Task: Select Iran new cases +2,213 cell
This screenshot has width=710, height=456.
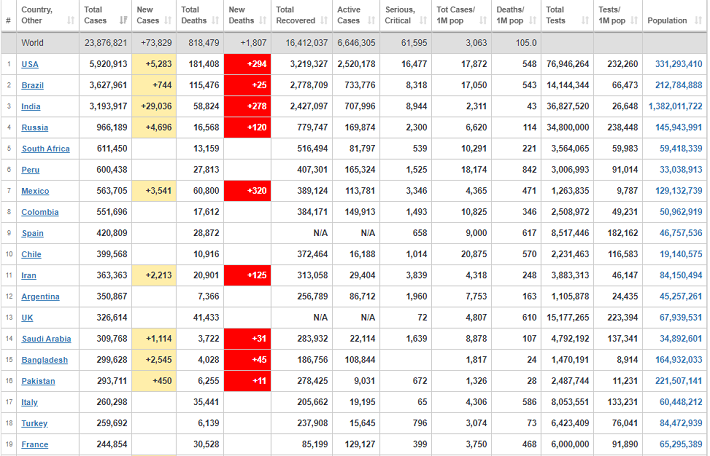Action: tap(154, 275)
